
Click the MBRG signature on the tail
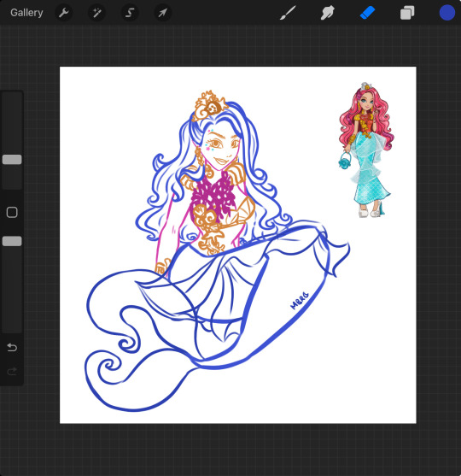point(300,301)
